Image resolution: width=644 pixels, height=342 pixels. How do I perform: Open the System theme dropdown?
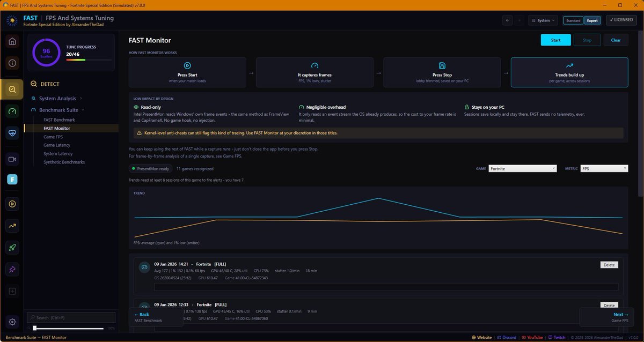pyautogui.click(x=543, y=20)
